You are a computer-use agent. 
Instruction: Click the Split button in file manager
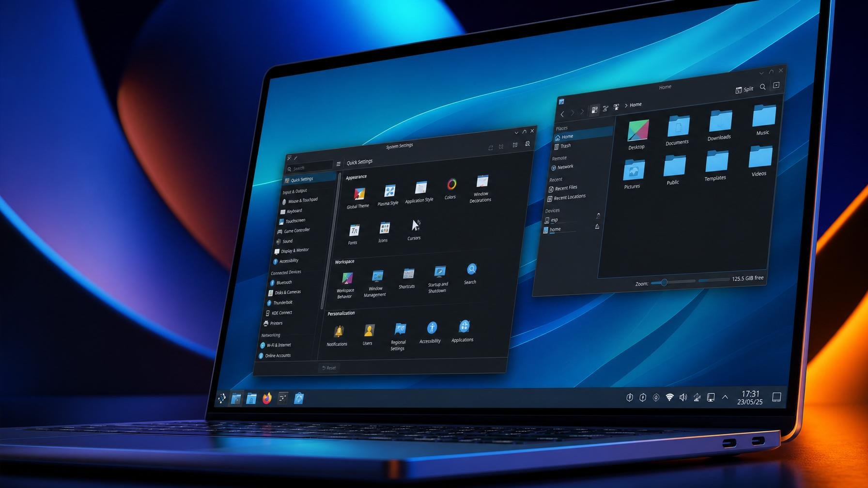(744, 90)
